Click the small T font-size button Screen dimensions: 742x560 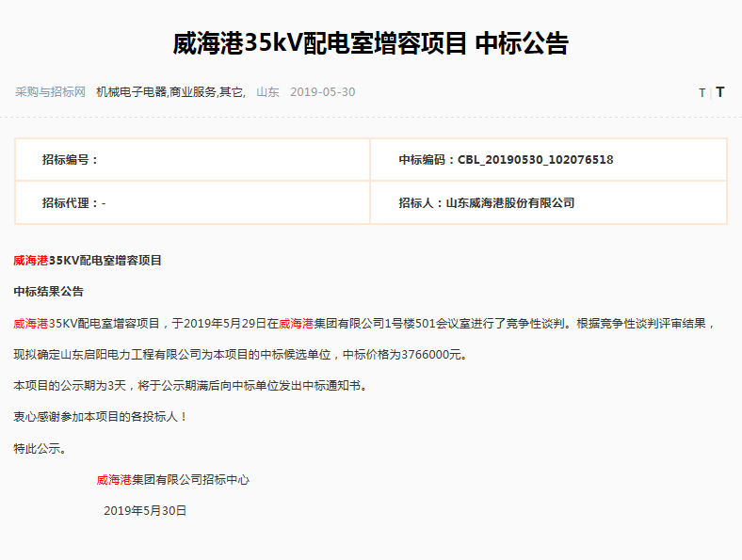click(x=702, y=92)
